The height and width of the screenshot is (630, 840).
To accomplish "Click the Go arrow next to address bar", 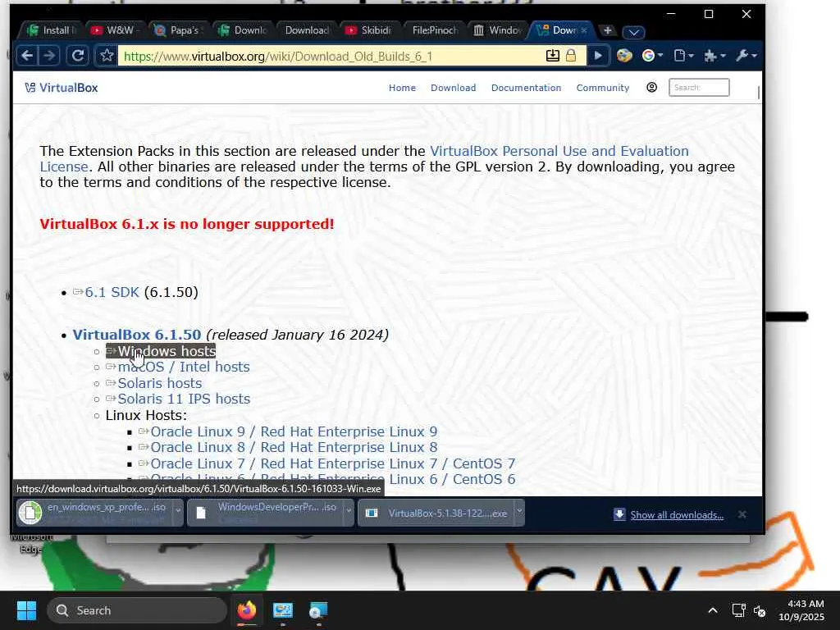I will (x=598, y=55).
